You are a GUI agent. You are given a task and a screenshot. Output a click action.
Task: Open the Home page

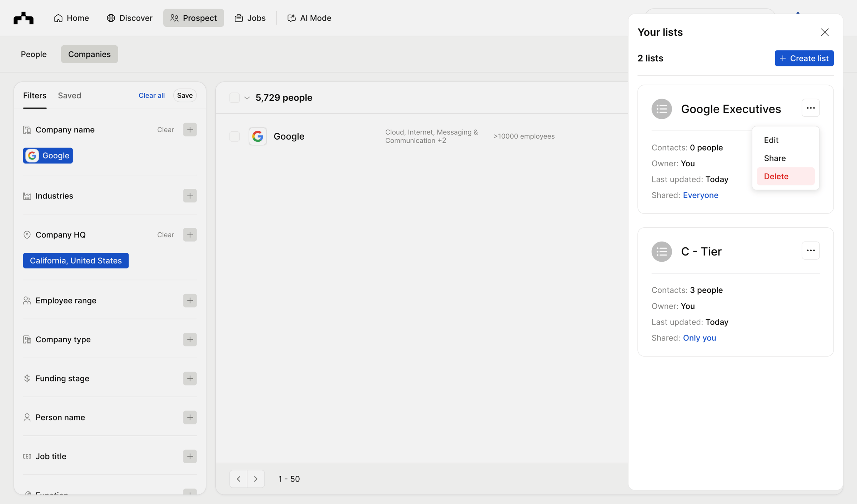pos(71,18)
